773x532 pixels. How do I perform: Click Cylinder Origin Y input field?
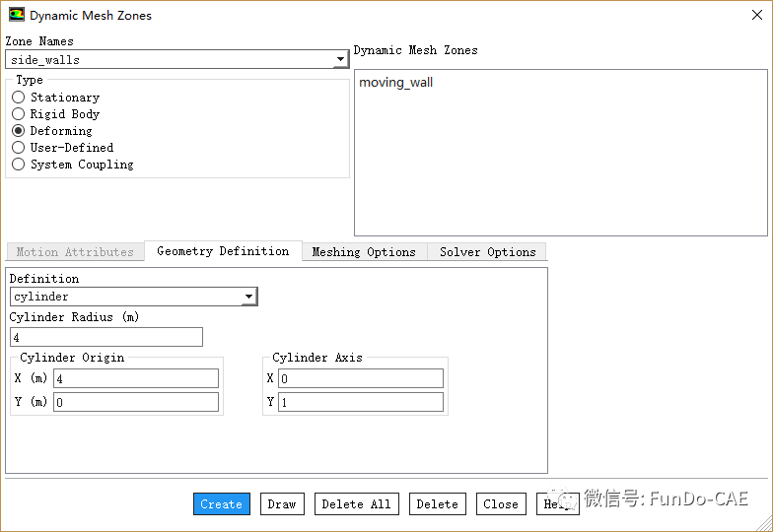click(x=136, y=402)
